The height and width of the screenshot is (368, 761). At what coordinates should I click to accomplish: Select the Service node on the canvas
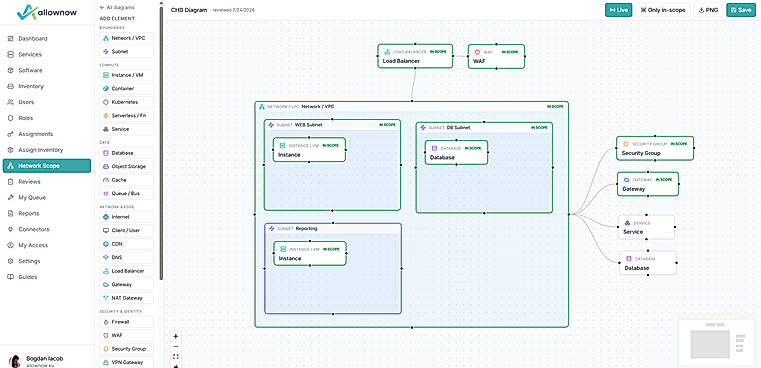[x=646, y=227]
